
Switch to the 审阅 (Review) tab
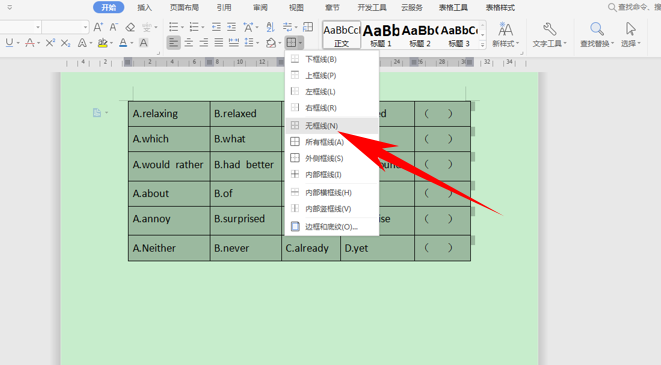[x=260, y=8]
